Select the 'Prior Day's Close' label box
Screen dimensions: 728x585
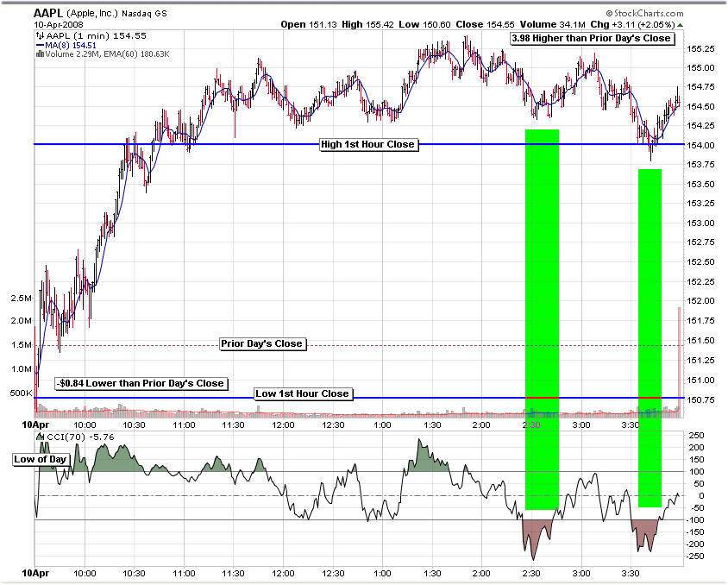262,344
